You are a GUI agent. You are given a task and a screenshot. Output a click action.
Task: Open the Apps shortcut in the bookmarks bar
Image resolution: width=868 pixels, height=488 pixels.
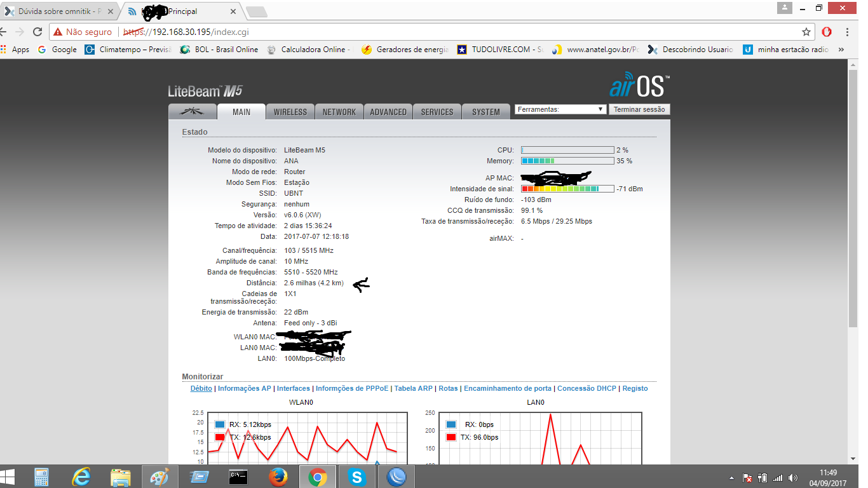pyautogui.click(x=15, y=49)
